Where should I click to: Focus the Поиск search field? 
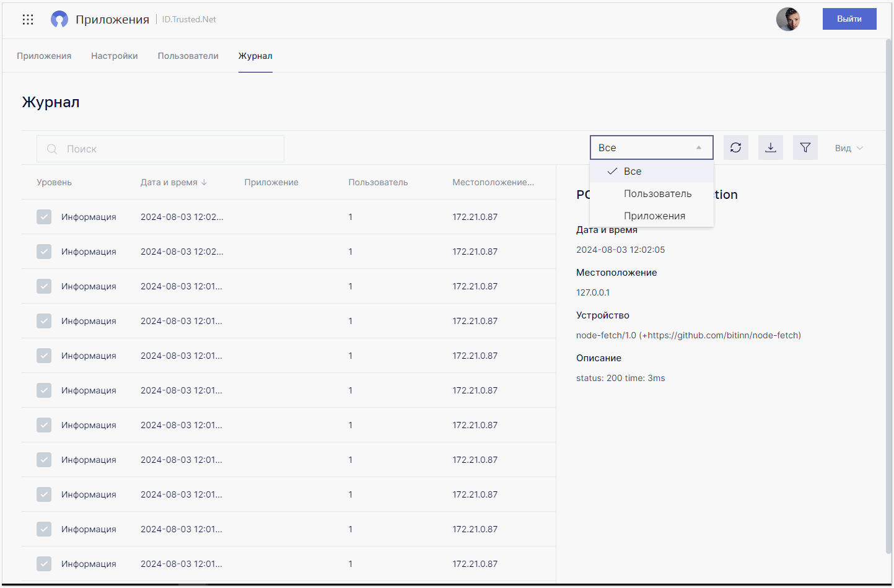(x=160, y=149)
